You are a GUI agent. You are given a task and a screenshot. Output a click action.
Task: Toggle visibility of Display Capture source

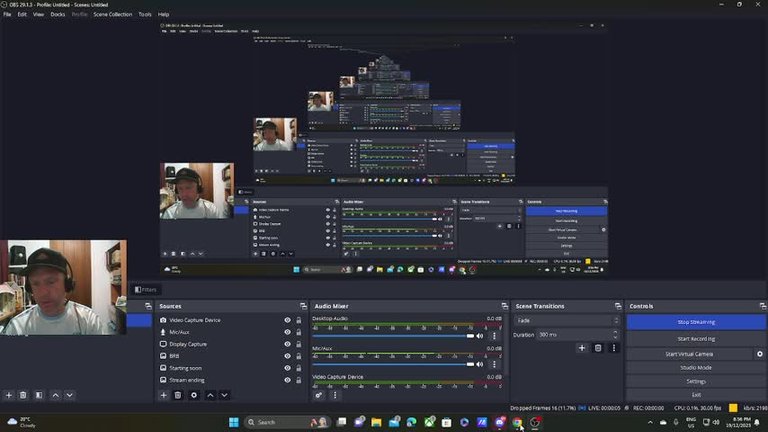tap(287, 344)
